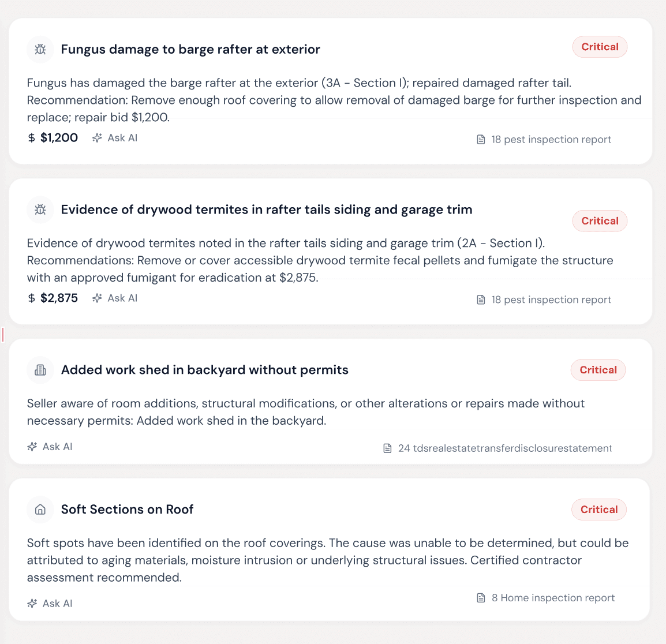This screenshot has width=666, height=644.
Task: Click the document icon beside 18 pest inspection report
Action: (481, 139)
